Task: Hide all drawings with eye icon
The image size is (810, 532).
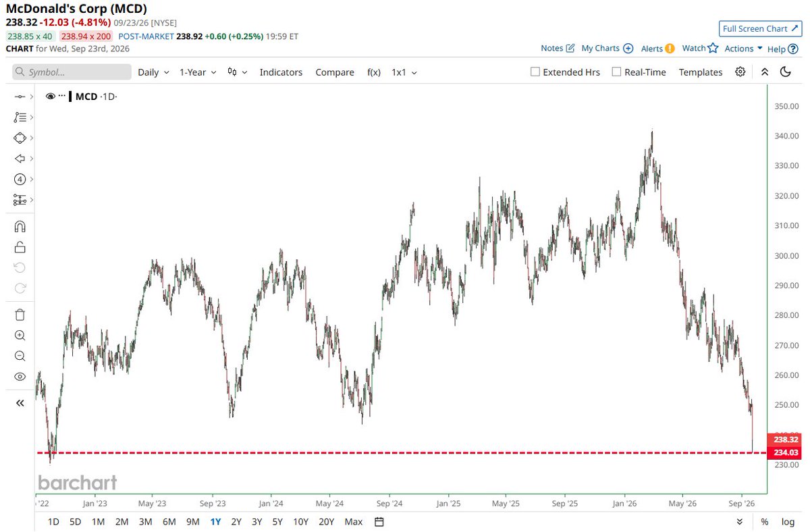Action: pos(20,377)
